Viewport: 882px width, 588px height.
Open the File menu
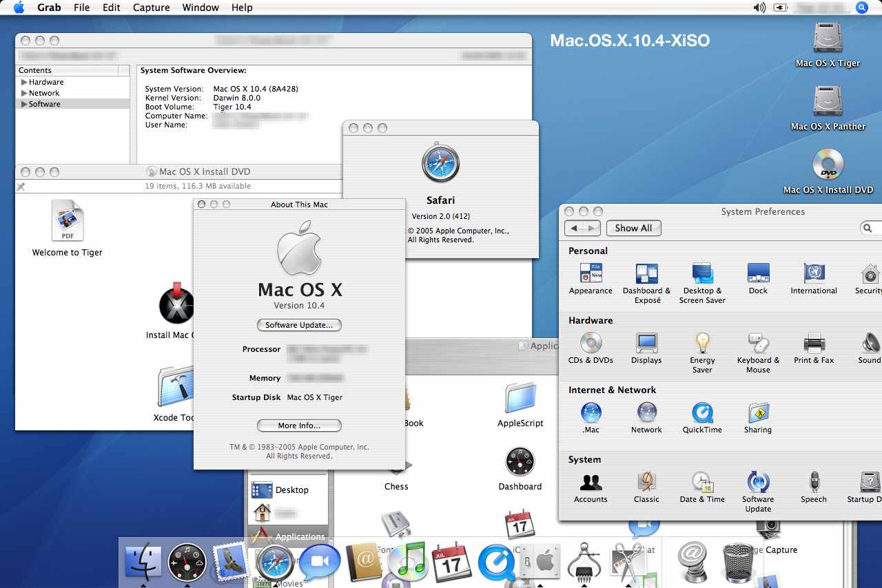pyautogui.click(x=81, y=8)
